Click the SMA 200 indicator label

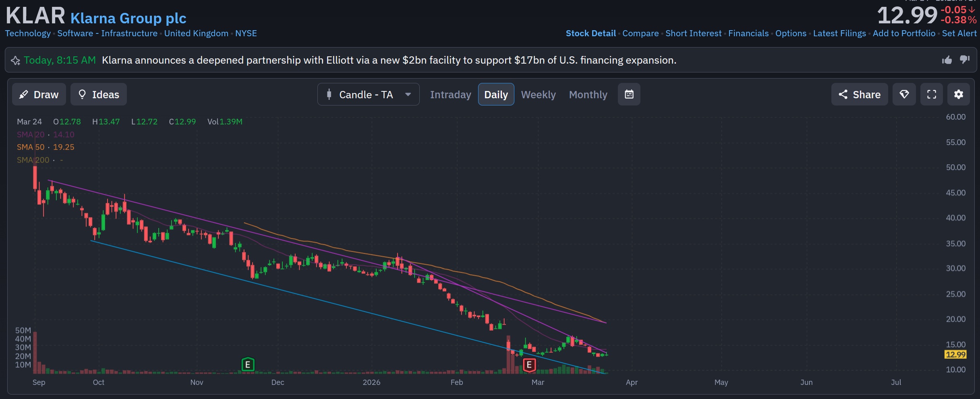click(33, 160)
